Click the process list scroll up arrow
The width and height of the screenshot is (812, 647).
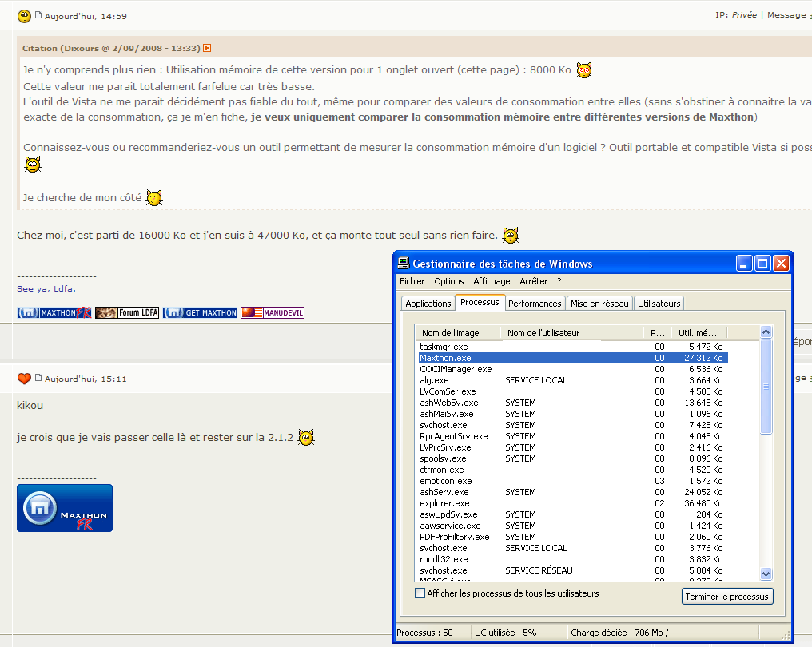pyautogui.click(x=766, y=331)
